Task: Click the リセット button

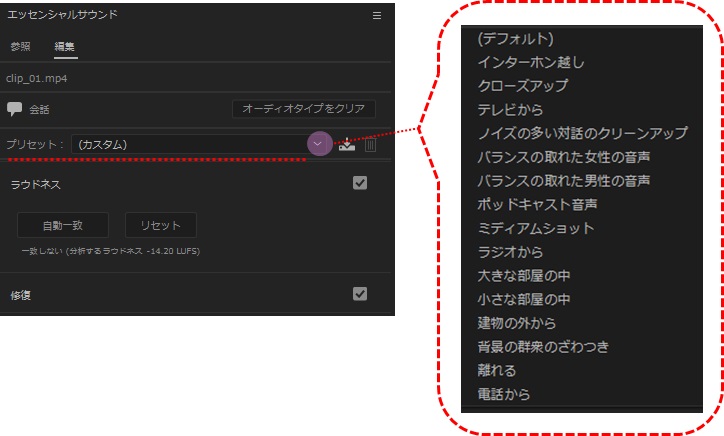Action: (x=161, y=225)
